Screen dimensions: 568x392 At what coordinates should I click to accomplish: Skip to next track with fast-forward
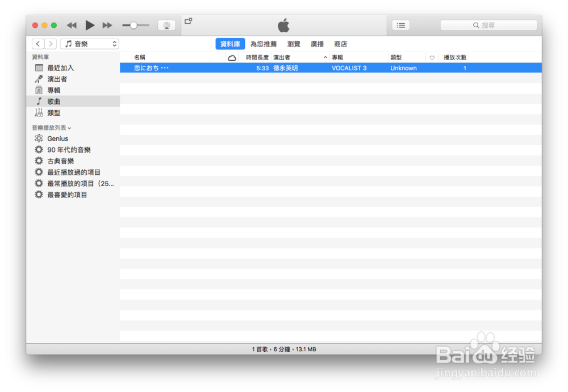pyautogui.click(x=107, y=26)
